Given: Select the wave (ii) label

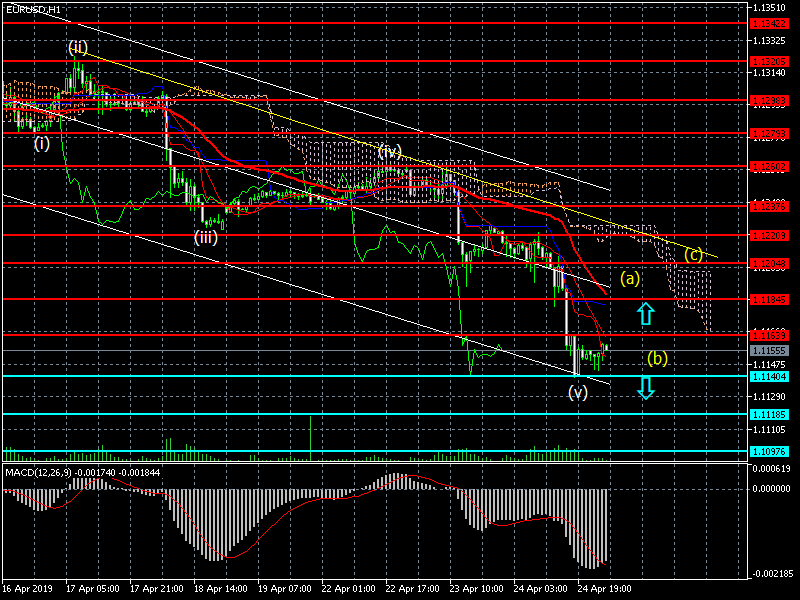Looking at the screenshot, I should [78, 48].
